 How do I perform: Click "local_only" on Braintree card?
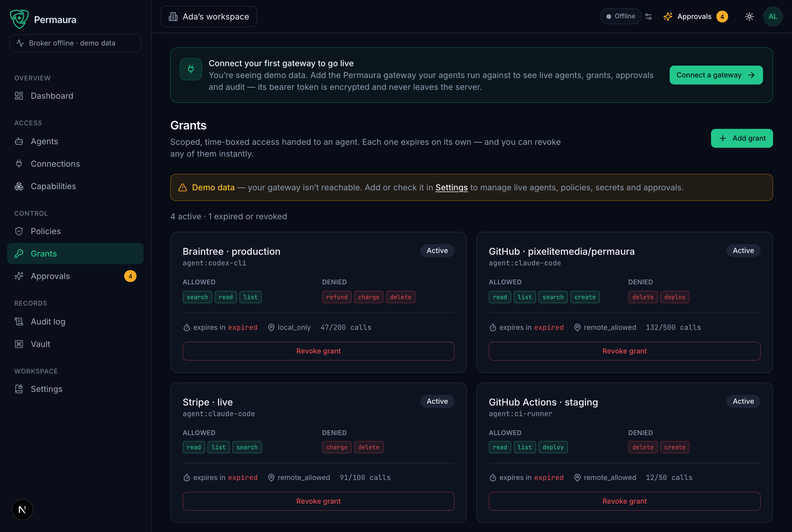(294, 327)
